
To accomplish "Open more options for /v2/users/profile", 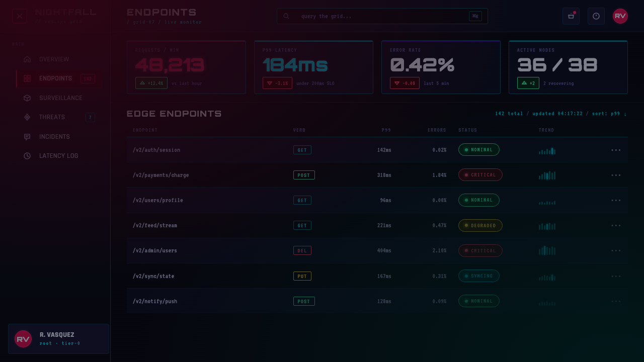I will coord(616,200).
